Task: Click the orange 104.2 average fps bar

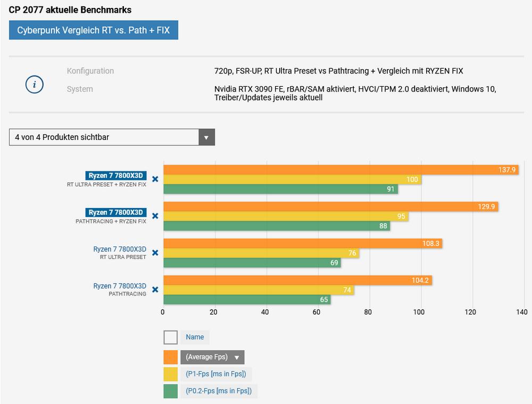Action: (x=297, y=280)
